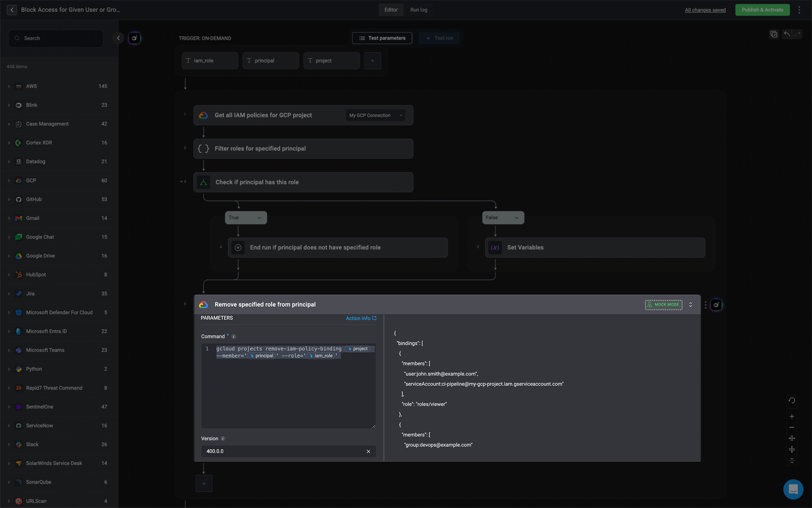Expand the Slack category
Screen dimensions: 812x508
click(8, 444)
